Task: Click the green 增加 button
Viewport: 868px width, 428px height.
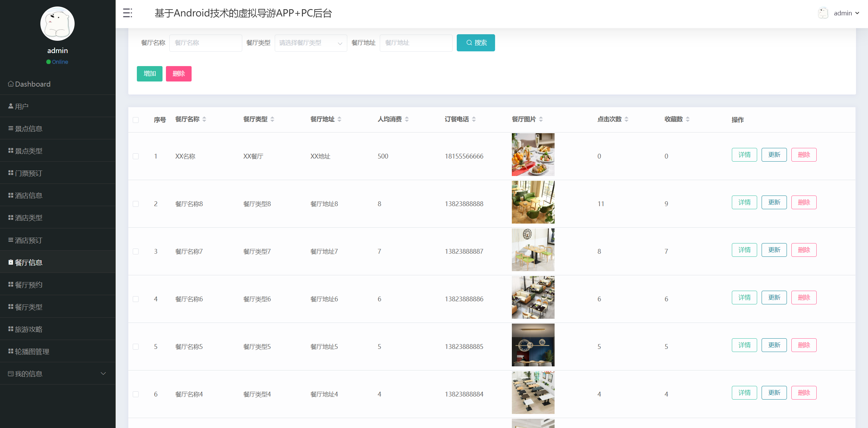Action: [150, 74]
